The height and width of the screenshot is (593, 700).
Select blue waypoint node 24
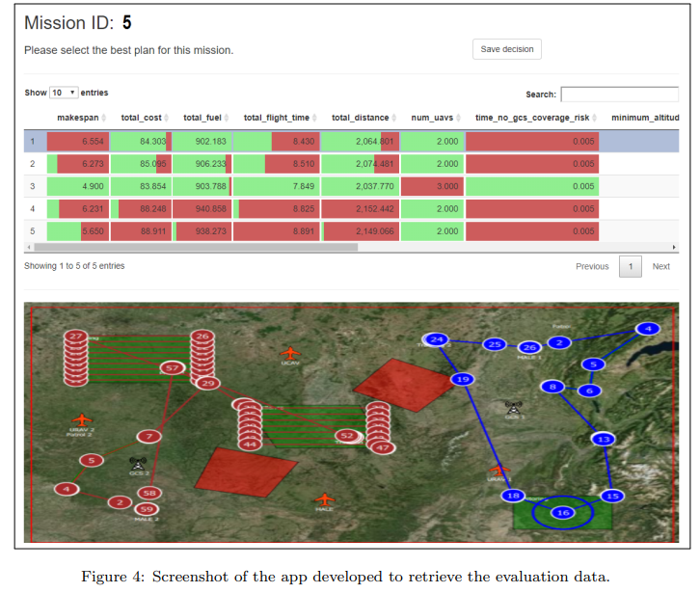tap(437, 339)
